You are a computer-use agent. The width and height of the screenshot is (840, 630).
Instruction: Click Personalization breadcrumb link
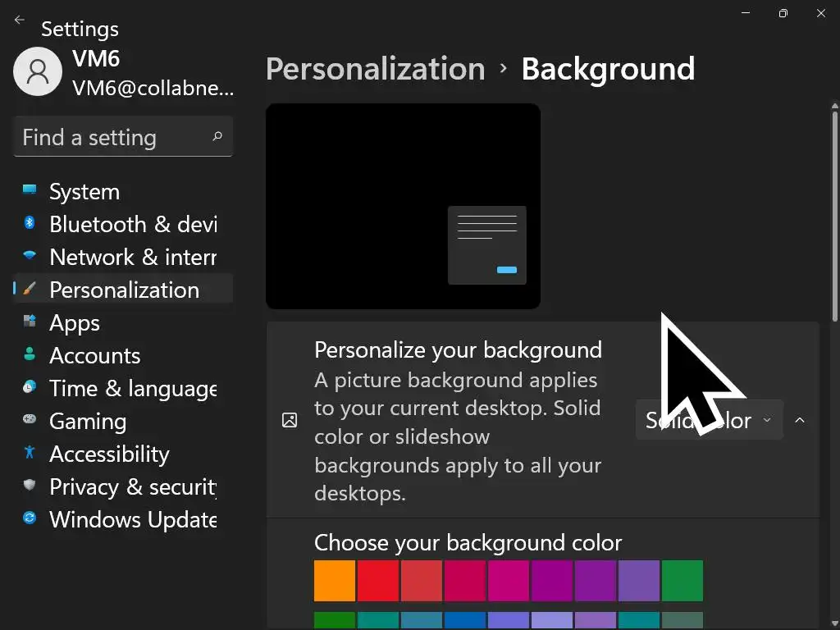pos(376,69)
